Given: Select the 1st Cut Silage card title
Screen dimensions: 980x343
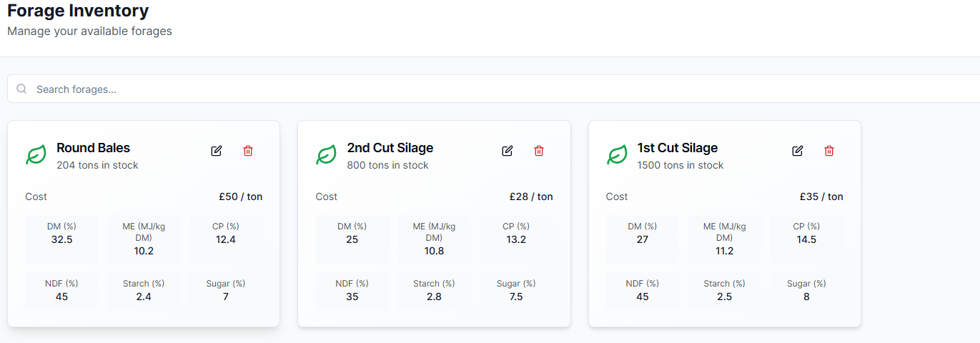Looking at the screenshot, I should coord(678,148).
